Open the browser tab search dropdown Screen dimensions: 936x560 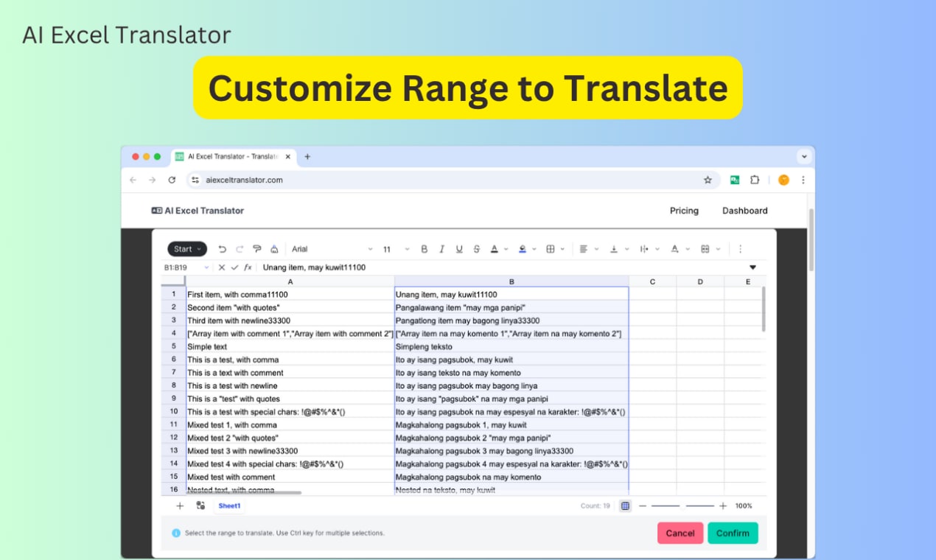coord(804,156)
